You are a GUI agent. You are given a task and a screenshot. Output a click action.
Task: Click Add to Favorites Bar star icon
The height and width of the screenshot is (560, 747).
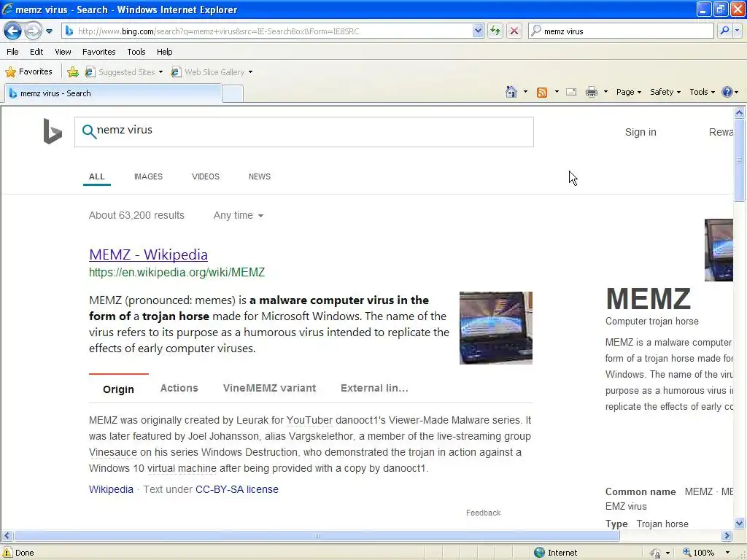coord(73,72)
